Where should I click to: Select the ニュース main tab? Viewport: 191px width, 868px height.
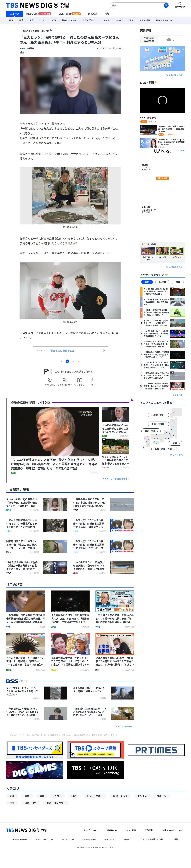click(14, 14)
